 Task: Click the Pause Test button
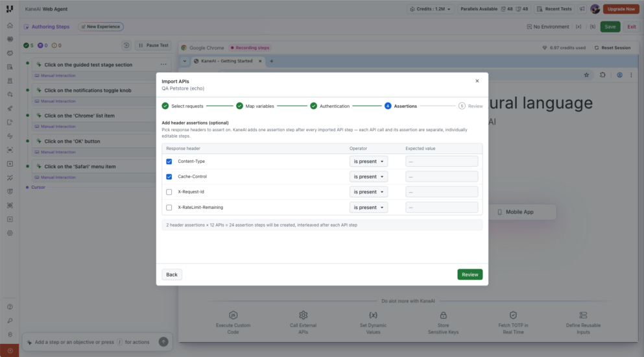pyautogui.click(x=153, y=45)
